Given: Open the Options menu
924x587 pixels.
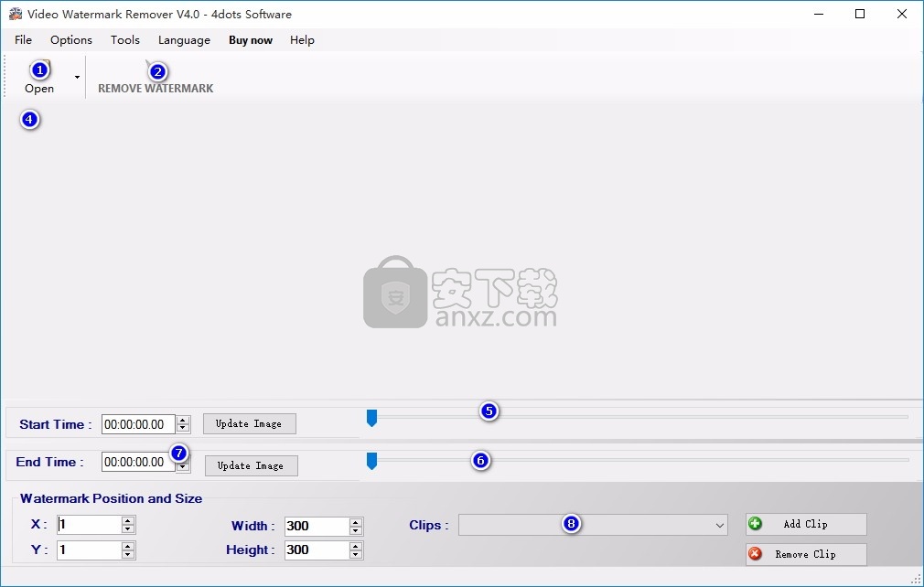Looking at the screenshot, I should click(x=71, y=40).
